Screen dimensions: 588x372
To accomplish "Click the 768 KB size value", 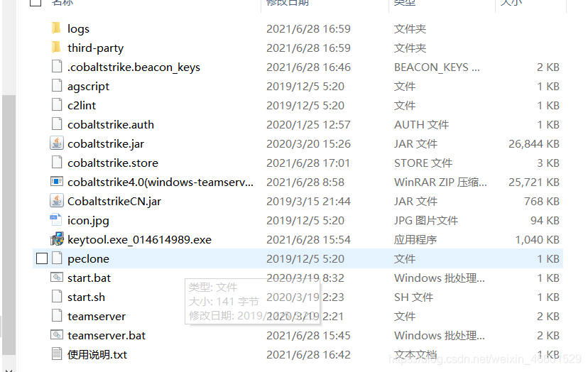I will coord(542,202).
